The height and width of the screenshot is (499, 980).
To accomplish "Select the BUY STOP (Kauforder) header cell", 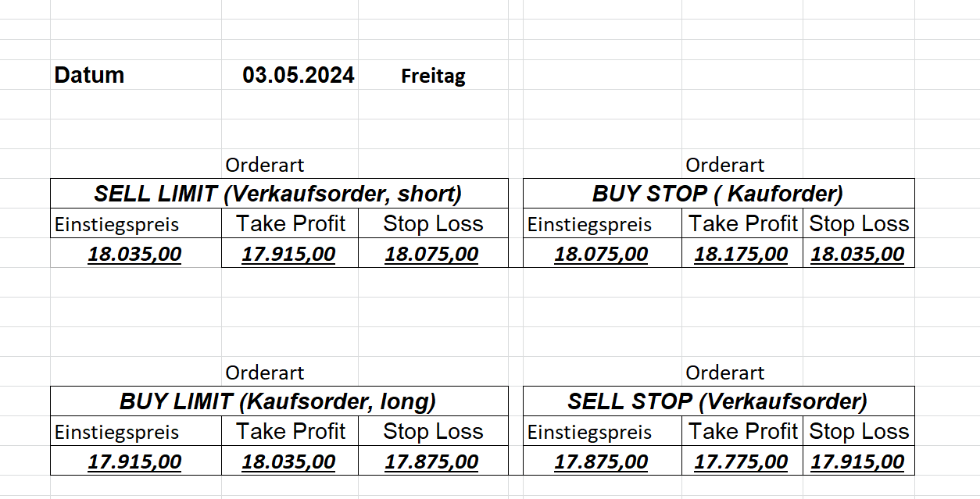I will [x=717, y=194].
